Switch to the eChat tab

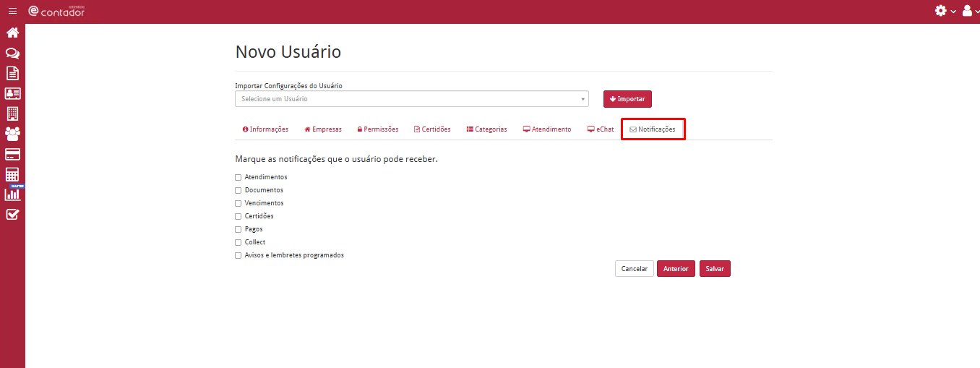coord(601,129)
